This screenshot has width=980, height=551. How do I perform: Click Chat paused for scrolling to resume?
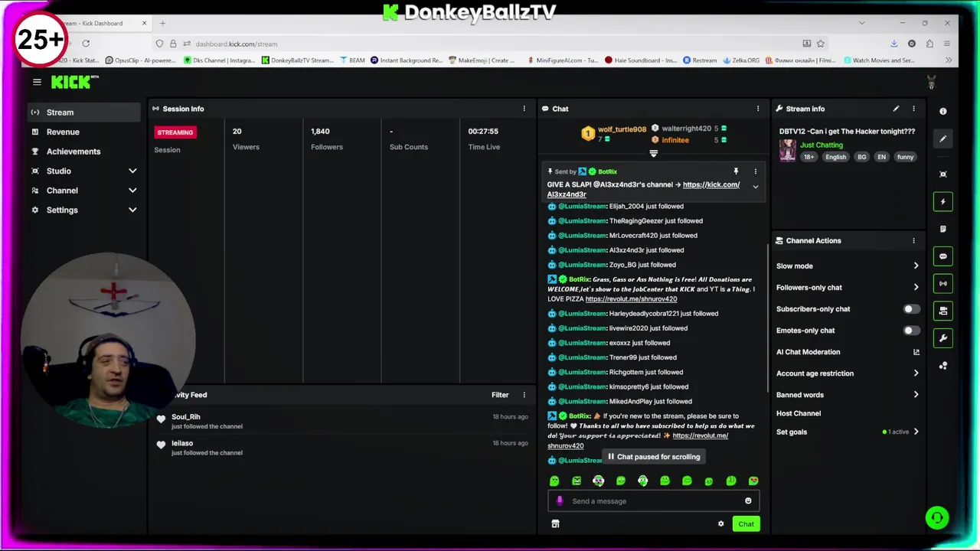(654, 457)
